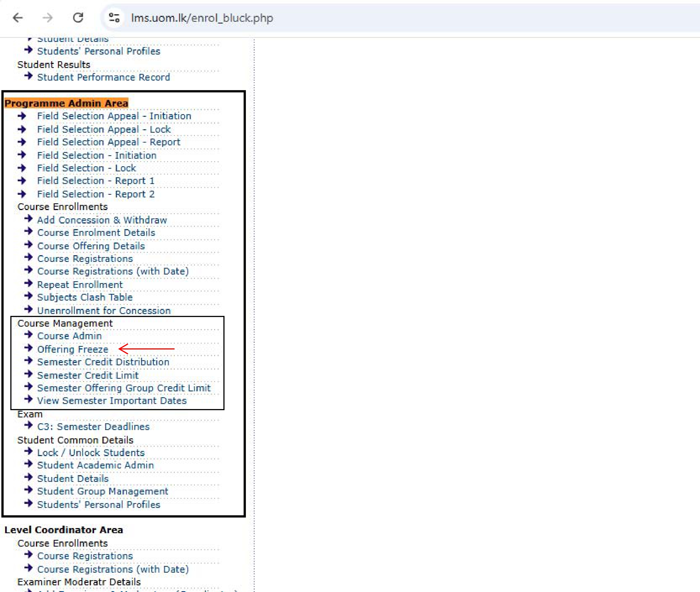Open Repeat Enrollment link
The image size is (700, 592).
(x=80, y=285)
